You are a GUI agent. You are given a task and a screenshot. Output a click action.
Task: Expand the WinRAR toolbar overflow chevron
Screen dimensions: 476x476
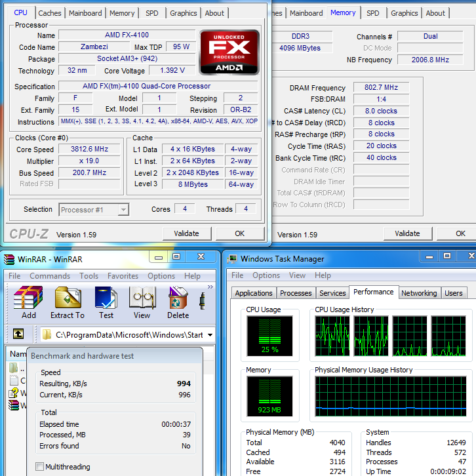210,287
